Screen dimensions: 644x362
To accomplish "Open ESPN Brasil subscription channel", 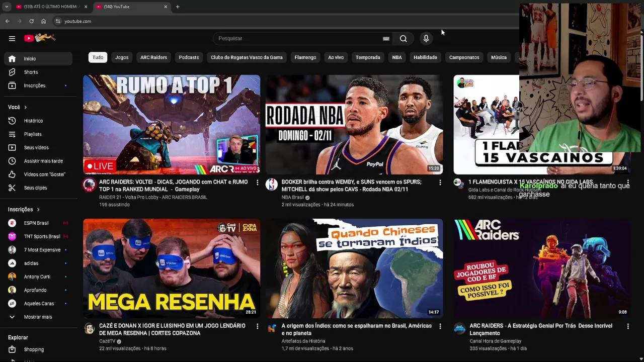I will click(38, 223).
